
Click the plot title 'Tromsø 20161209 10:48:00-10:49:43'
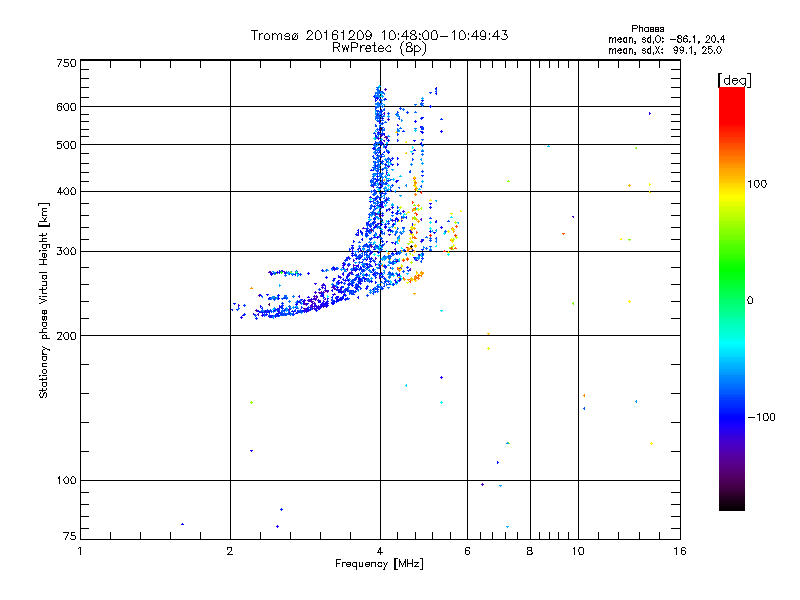(x=379, y=35)
